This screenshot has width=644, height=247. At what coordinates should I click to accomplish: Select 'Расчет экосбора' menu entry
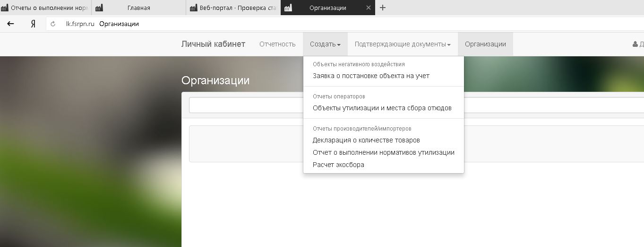pyautogui.click(x=338, y=165)
